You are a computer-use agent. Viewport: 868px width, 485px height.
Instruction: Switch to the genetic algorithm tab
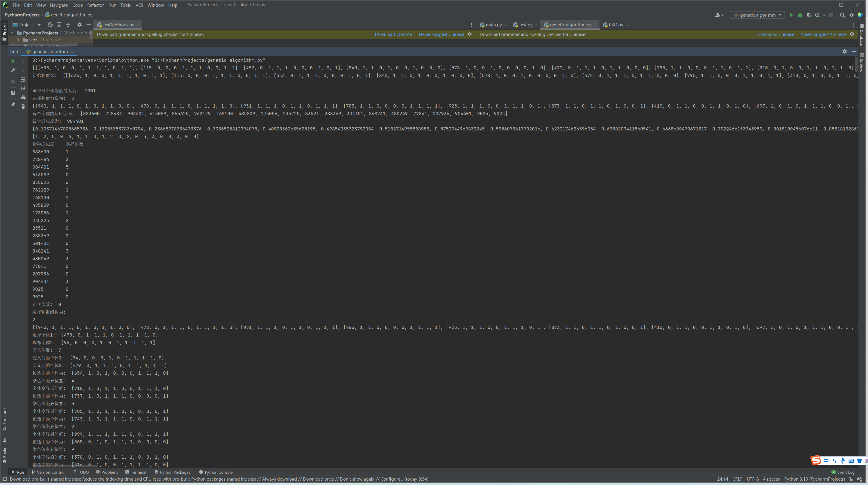tap(570, 25)
